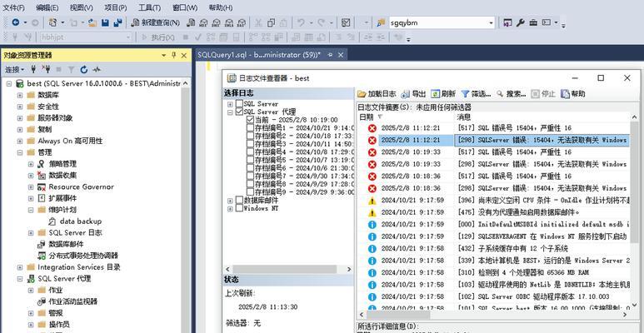The image size is (644, 333).
Task: Collapse the 管理 node
Action: [x=20, y=152]
